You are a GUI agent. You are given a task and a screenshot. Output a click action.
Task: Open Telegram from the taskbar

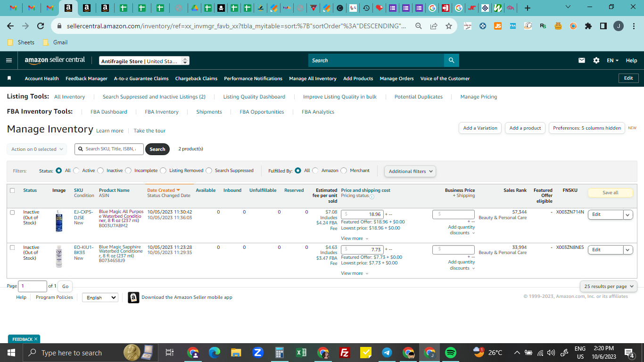pos(387,353)
